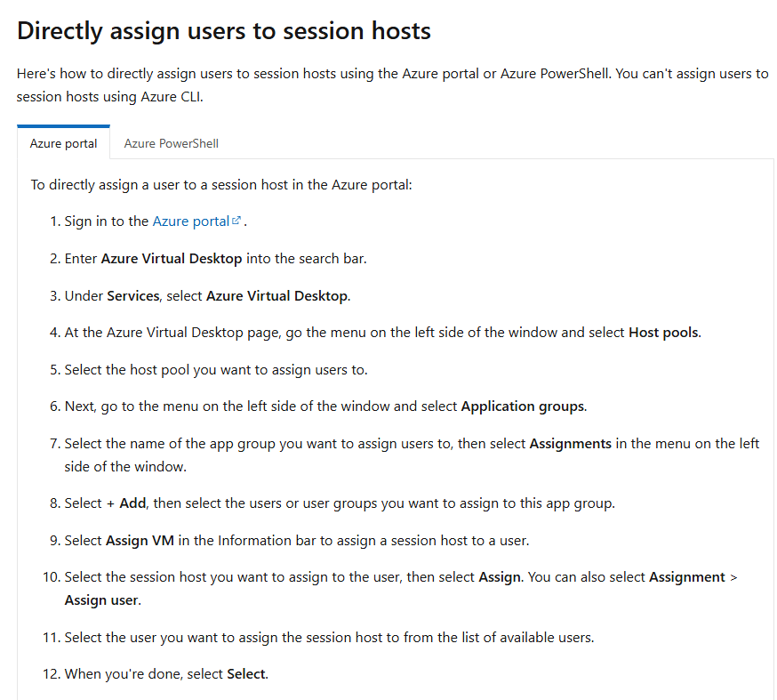The height and width of the screenshot is (700, 777).
Task: Click the bold 'Assign user' text in step 10
Action: 101,599
